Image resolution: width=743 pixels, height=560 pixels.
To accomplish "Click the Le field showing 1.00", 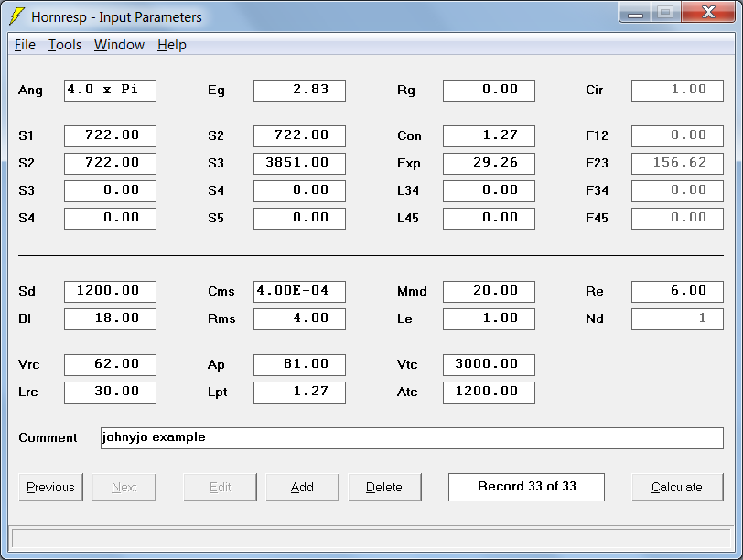I will click(x=489, y=319).
